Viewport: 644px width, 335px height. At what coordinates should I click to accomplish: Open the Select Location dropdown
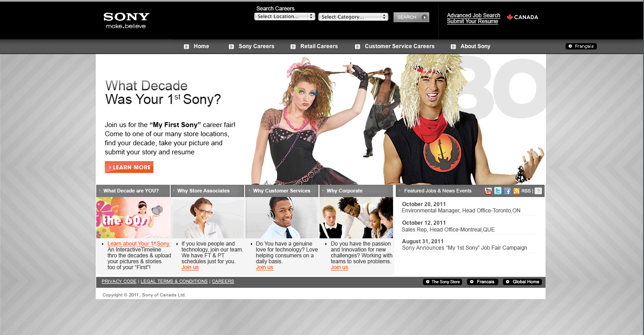pos(285,17)
